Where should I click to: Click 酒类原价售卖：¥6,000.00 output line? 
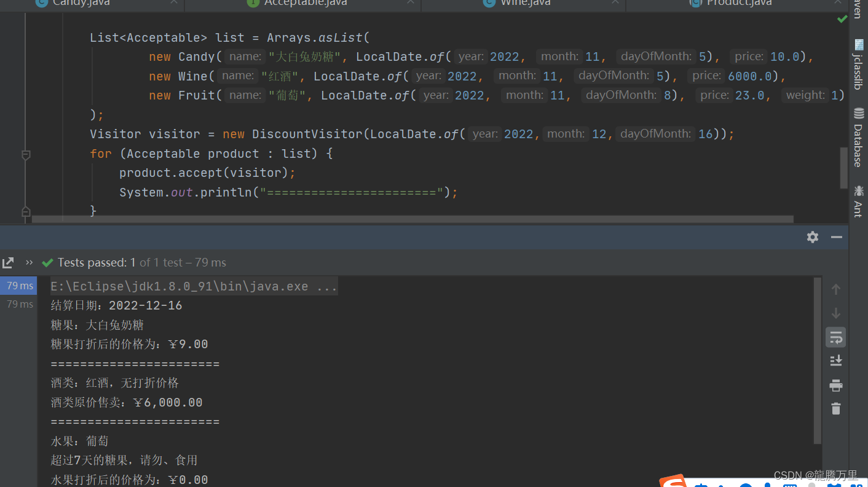coord(127,402)
